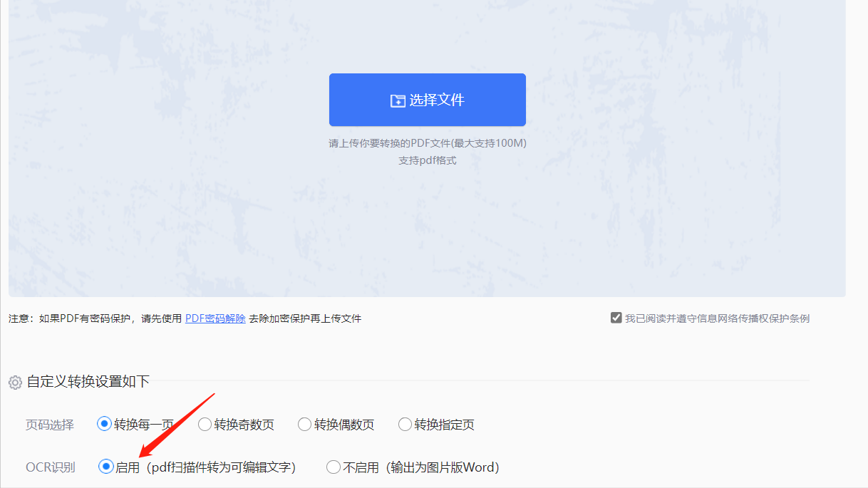Click the 选择文件 button label
This screenshot has width=868, height=488.
[437, 100]
